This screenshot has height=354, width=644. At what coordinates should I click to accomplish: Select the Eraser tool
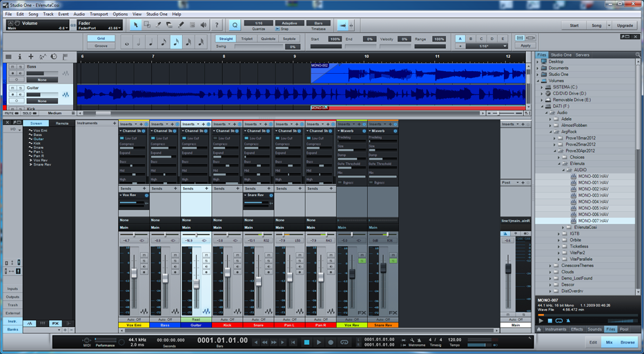(x=170, y=25)
